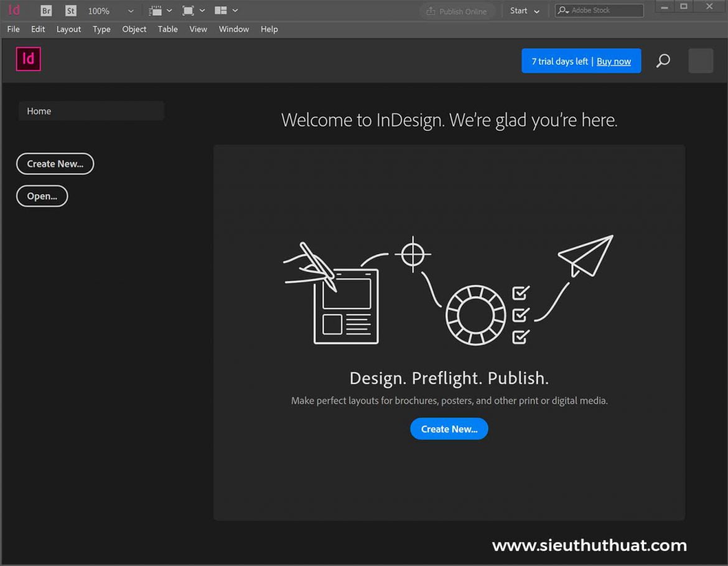Click the Create New button in sidebar
This screenshot has height=566, width=728.
pos(55,164)
